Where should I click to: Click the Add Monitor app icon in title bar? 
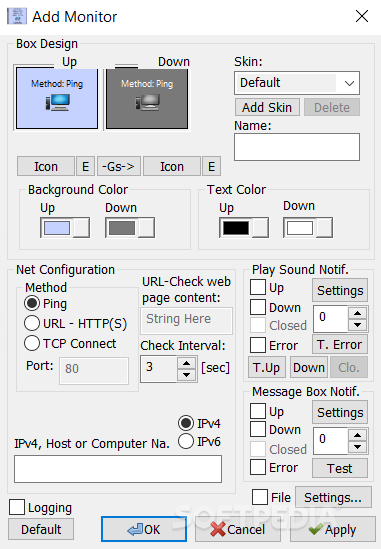[x=17, y=16]
